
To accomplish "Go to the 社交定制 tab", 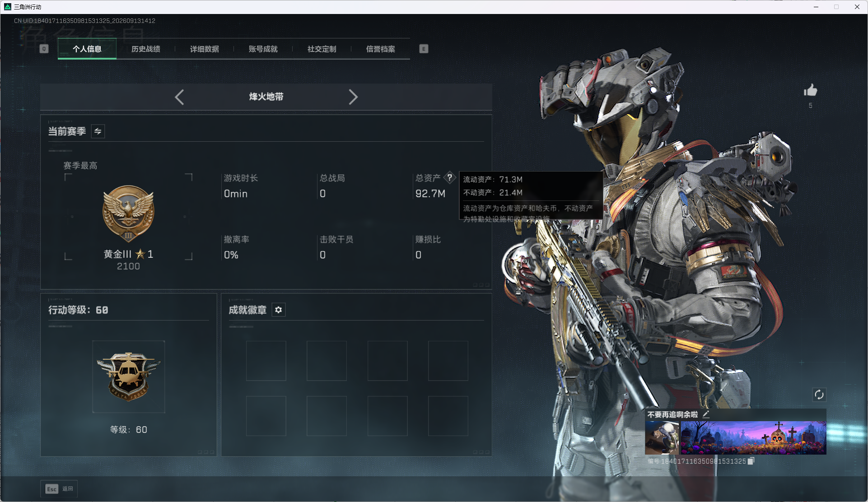I will coord(322,49).
